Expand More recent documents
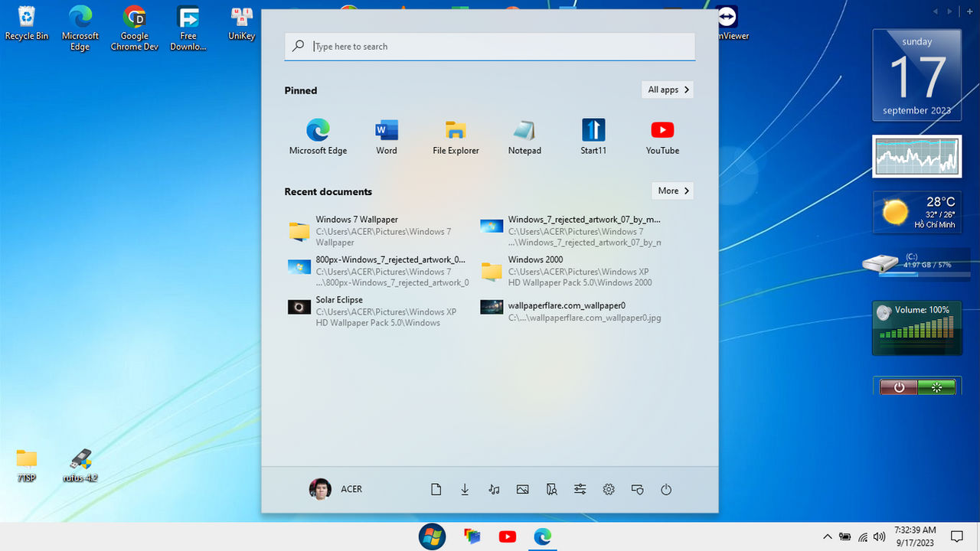The height and width of the screenshot is (551, 980). 673,191
